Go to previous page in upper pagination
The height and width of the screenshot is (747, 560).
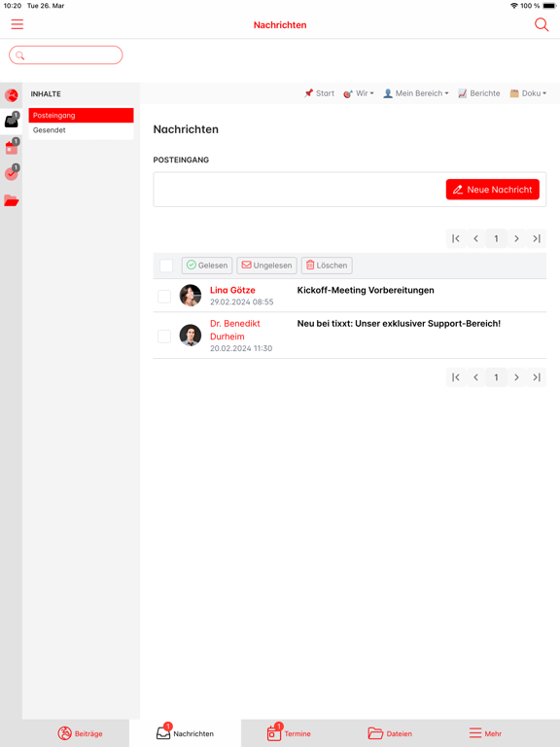(x=475, y=238)
